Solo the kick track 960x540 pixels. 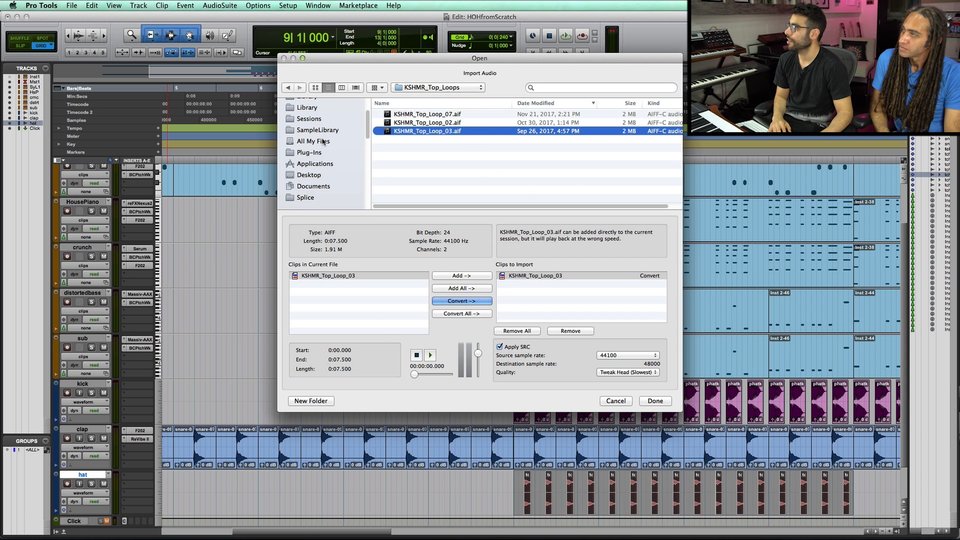[91, 392]
